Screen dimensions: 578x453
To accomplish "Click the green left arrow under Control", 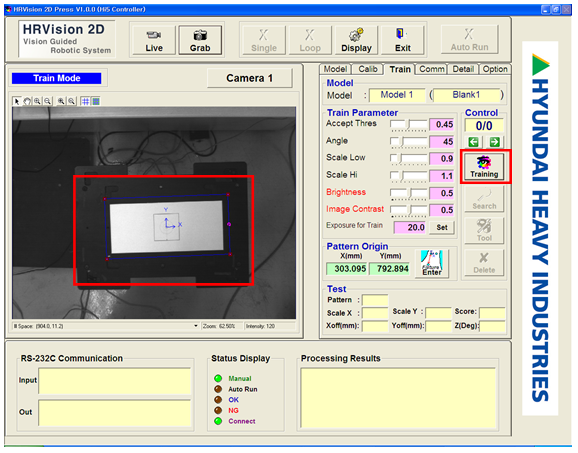I will pyautogui.click(x=474, y=142).
